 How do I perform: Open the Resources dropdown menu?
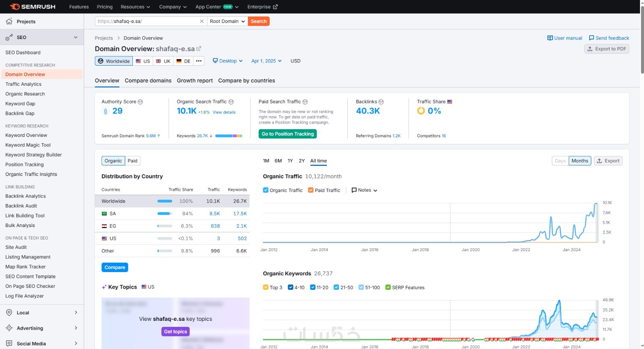[135, 7]
